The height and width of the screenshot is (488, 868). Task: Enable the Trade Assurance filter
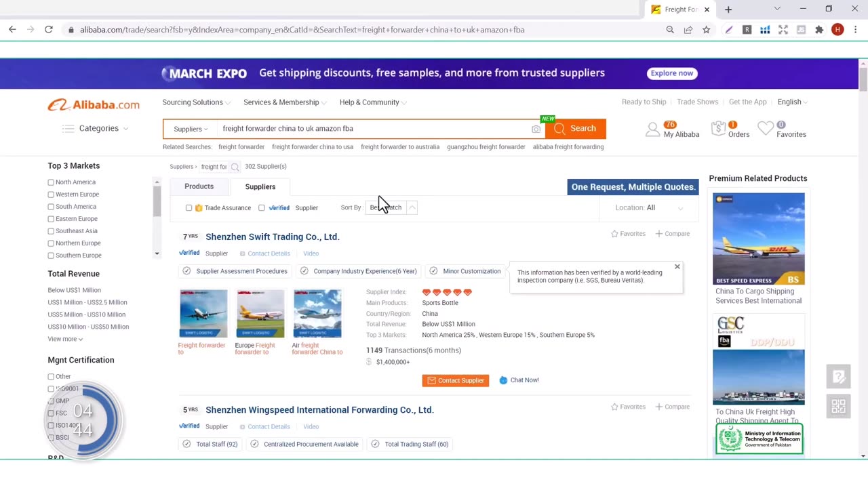coord(189,208)
